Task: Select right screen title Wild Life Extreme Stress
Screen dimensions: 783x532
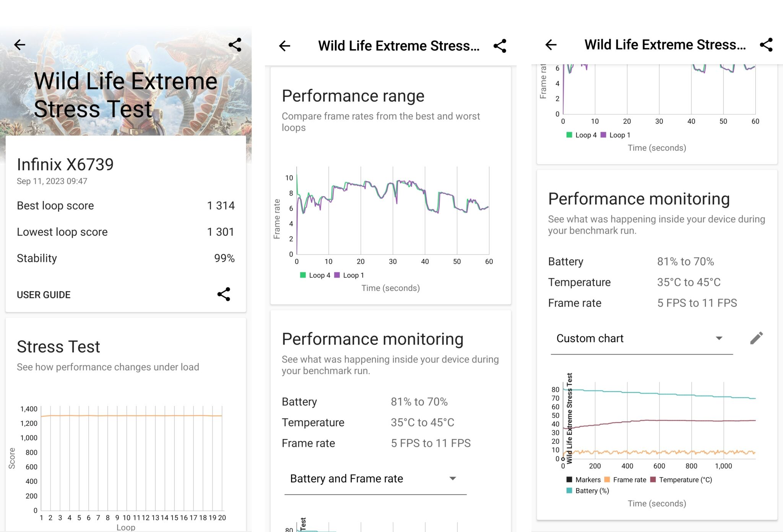Action: (x=665, y=45)
